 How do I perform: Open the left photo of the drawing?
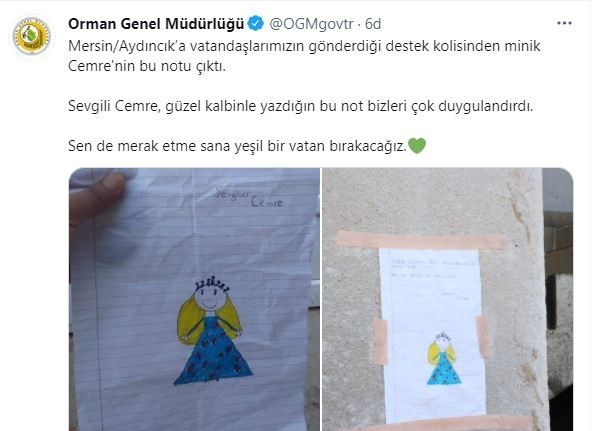pos(194,299)
